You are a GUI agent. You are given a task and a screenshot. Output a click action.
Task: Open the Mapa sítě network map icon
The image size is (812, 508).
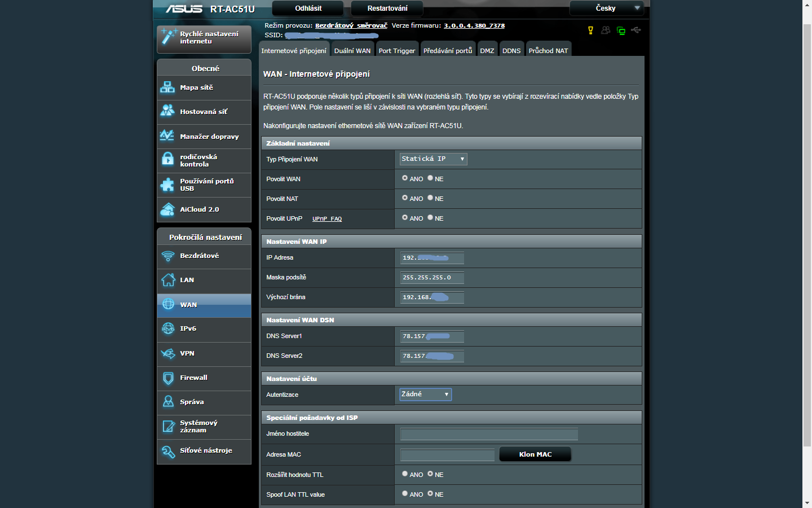pyautogui.click(x=167, y=87)
